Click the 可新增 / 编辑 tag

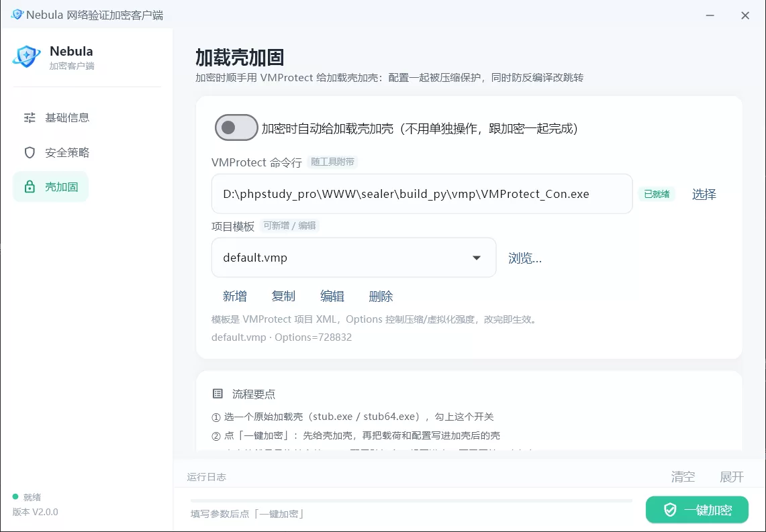pyautogui.click(x=289, y=225)
